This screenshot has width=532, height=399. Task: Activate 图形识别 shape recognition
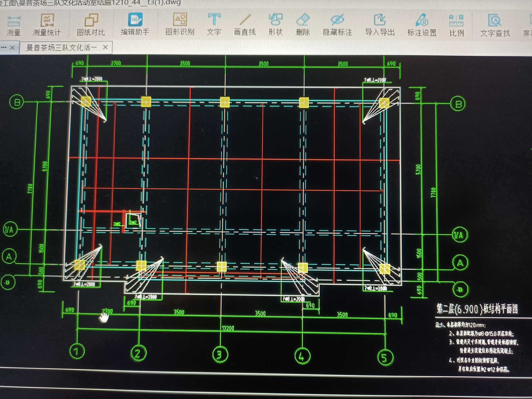(x=180, y=24)
